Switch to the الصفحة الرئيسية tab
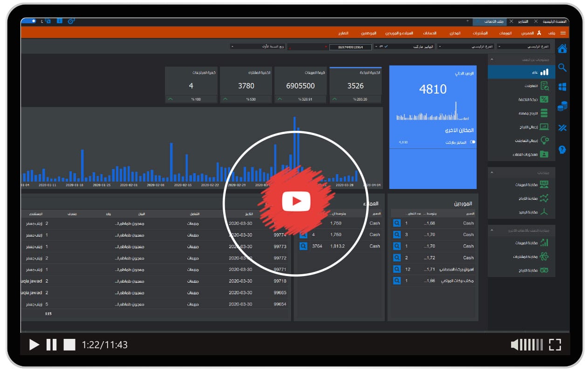The width and height of the screenshot is (588, 371). [x=555, y=21]
